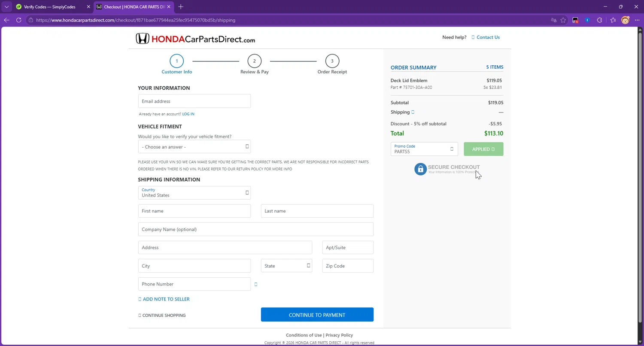Focus the Phone Number field
The width and height of the screenshot is (644, 346).
pos(194,284)
